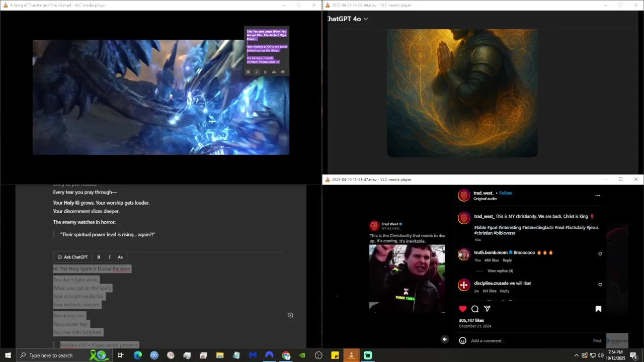Click the rightmost sticky note toolbar icon
This screenshot has width=644, height=362.
pos(282,72)
